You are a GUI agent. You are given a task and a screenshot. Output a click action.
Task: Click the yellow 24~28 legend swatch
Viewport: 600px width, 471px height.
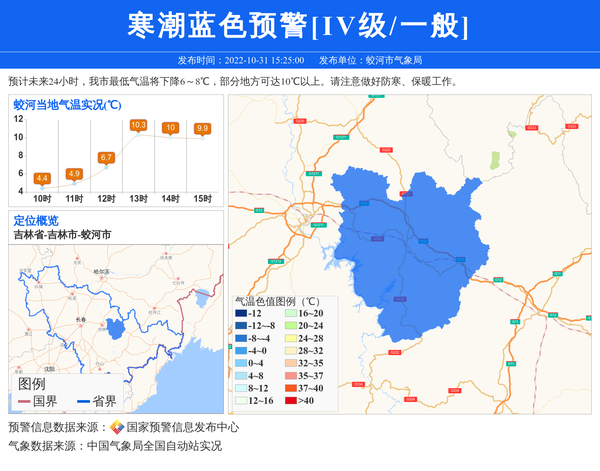point(290,339)
